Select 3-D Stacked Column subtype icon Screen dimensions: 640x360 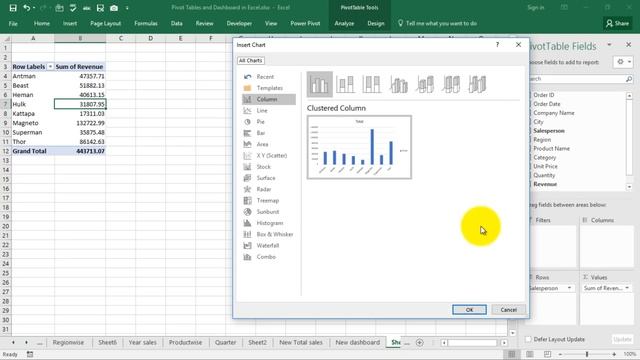[x=425, y=84]
